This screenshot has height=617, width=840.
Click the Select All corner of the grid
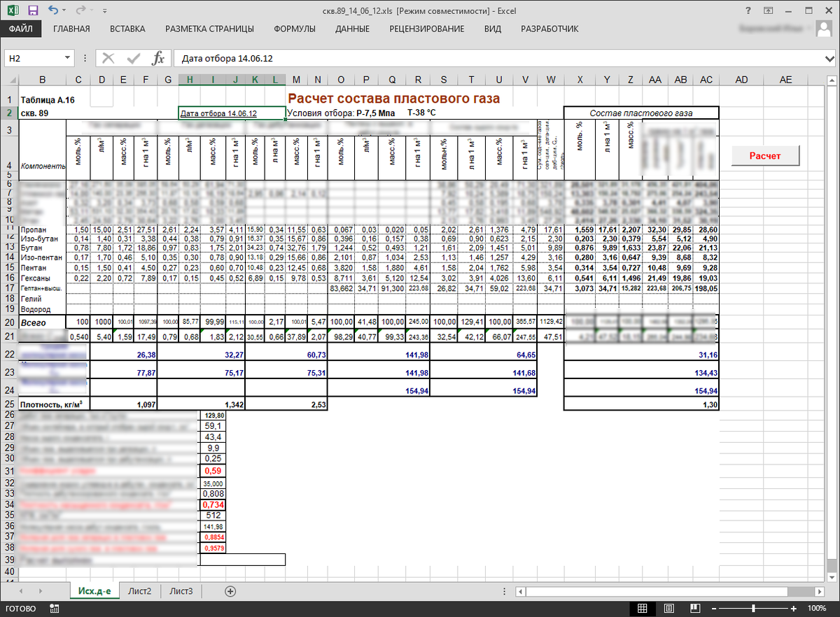[10, 80]
